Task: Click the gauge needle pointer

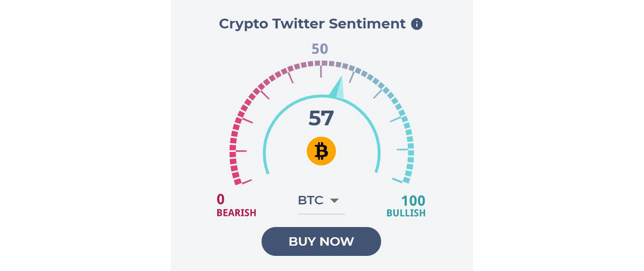Action: coord(338,88)
